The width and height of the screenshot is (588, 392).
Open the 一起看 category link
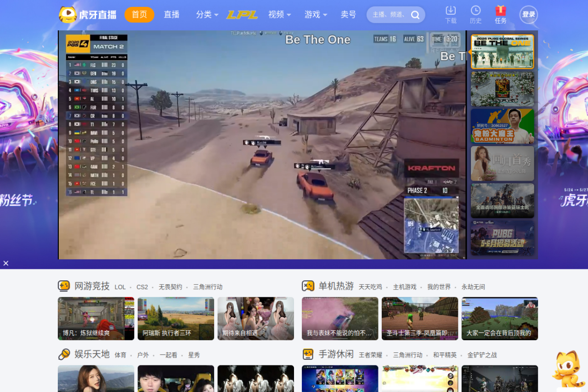[169, 355]
